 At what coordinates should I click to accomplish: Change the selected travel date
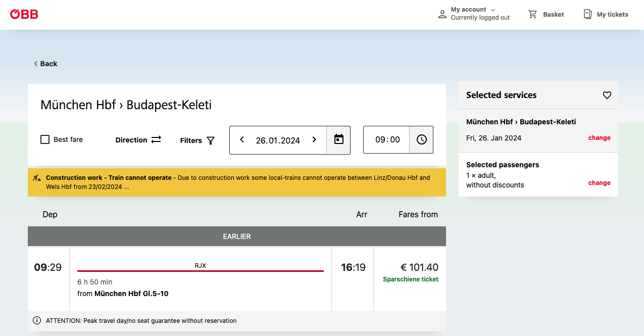tap(599, 138)
